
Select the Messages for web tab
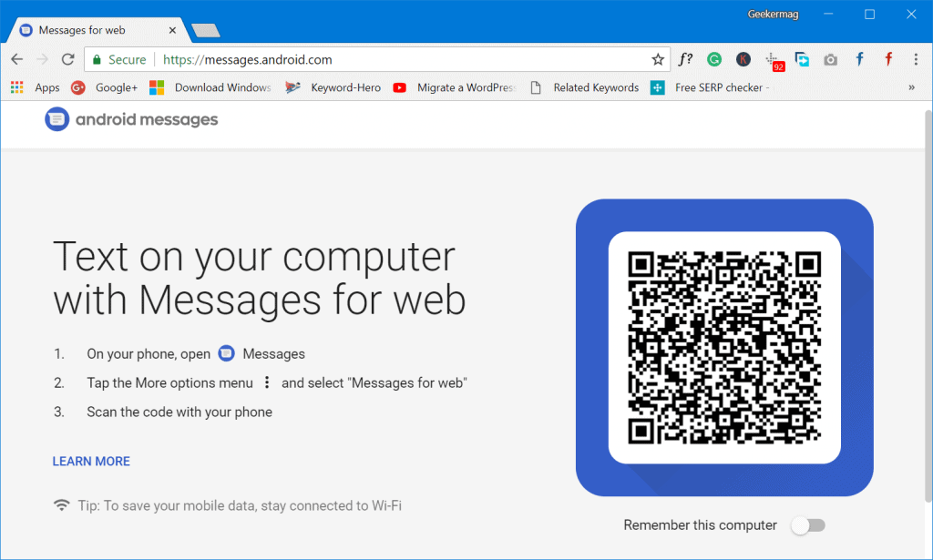click(x=98, y=30)
